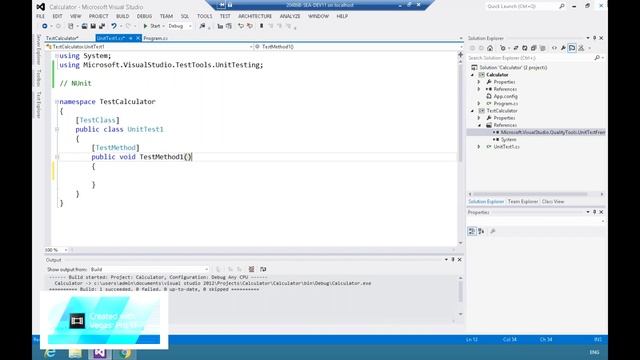640x360 pixels.
Task: Click the Find in Files toolbar icon
Action: coord(202,26)
